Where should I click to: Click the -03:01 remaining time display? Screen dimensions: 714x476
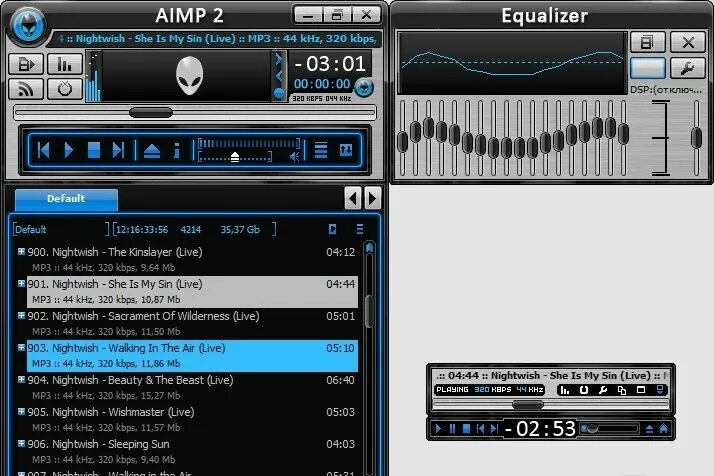click(331, 64)
